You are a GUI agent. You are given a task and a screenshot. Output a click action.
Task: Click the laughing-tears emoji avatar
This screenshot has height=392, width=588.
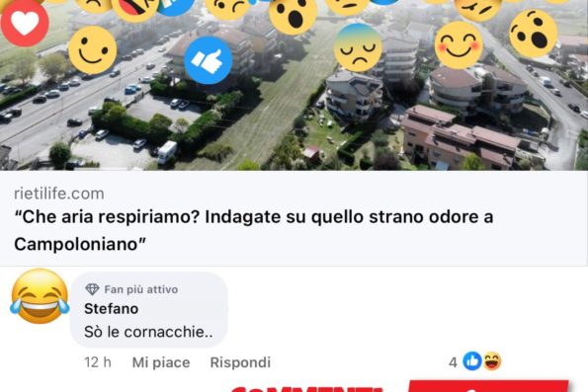click(40, 296)
